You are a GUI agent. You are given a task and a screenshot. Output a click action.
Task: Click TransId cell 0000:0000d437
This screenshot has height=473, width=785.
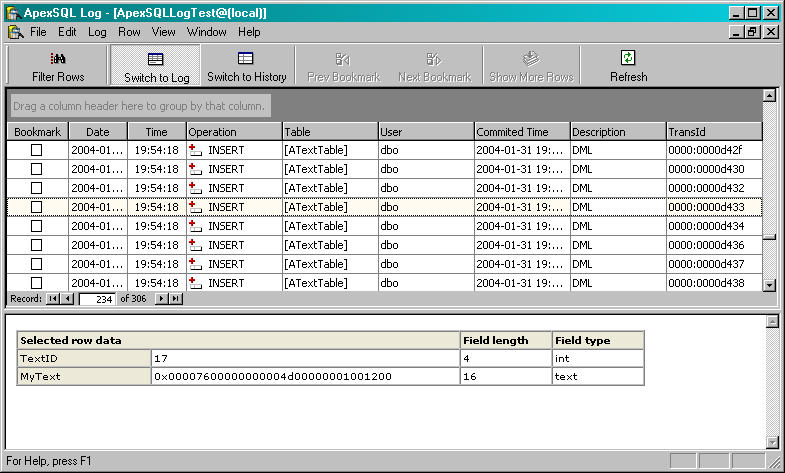(714, 264)
